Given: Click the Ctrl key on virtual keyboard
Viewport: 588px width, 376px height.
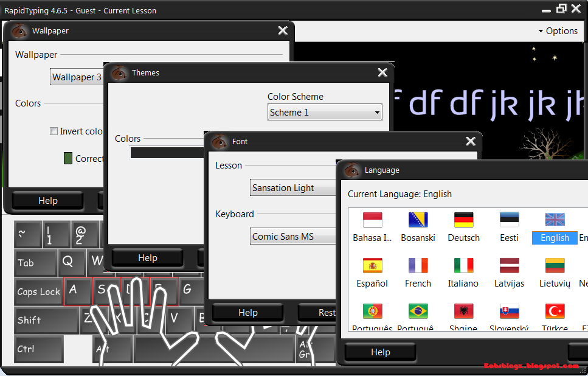Looking at the screenshot, I should click(39, 349).
